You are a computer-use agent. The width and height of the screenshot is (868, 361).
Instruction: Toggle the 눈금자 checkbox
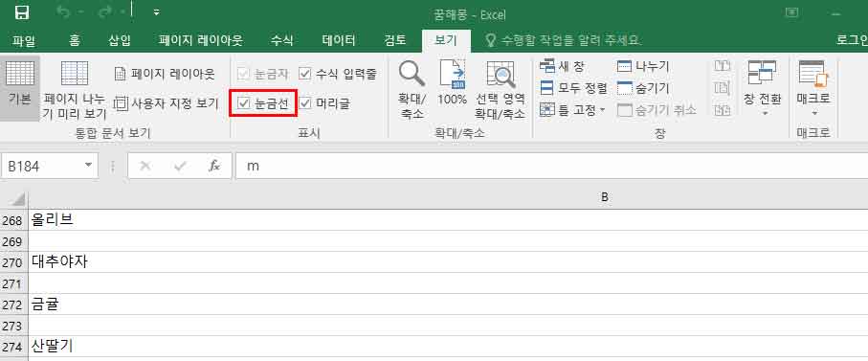pos(263,73)
